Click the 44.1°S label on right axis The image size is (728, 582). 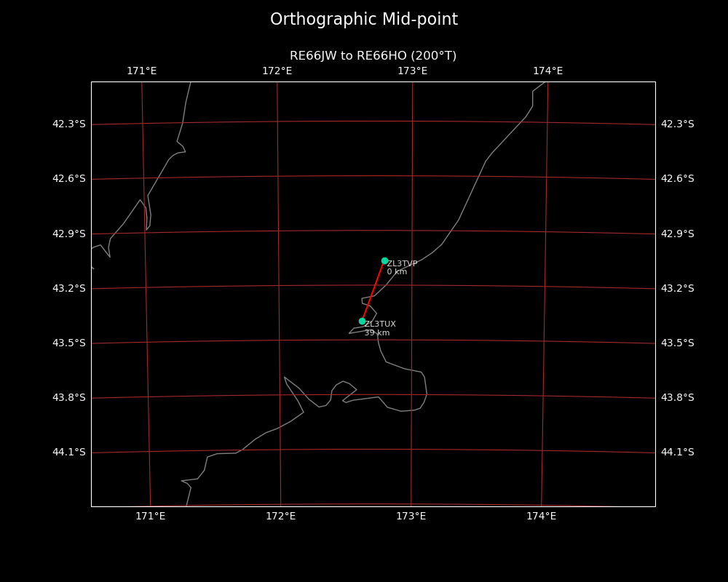[677, 453]
